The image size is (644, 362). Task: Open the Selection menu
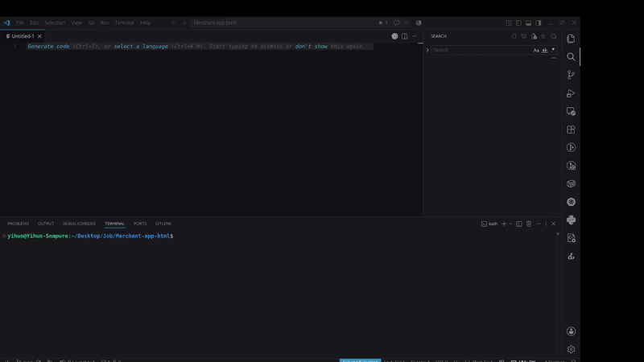55,23
